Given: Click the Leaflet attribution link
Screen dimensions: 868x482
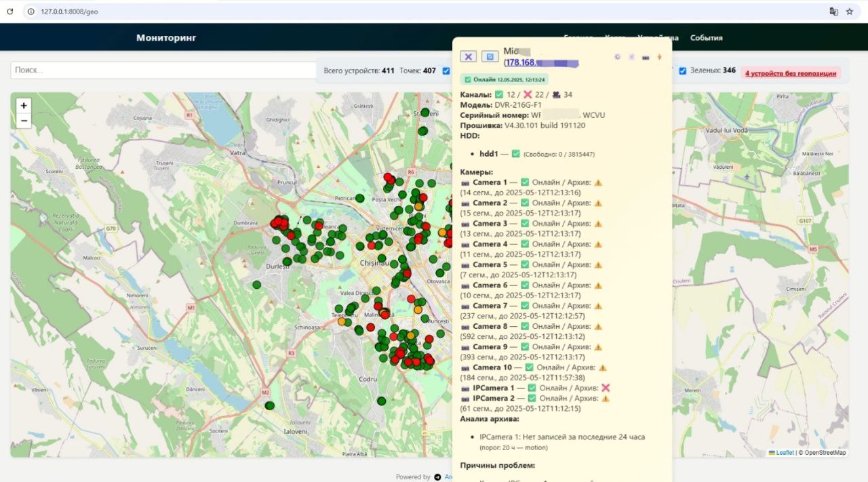Looking at the screenshot, I should tap(784, 452).
